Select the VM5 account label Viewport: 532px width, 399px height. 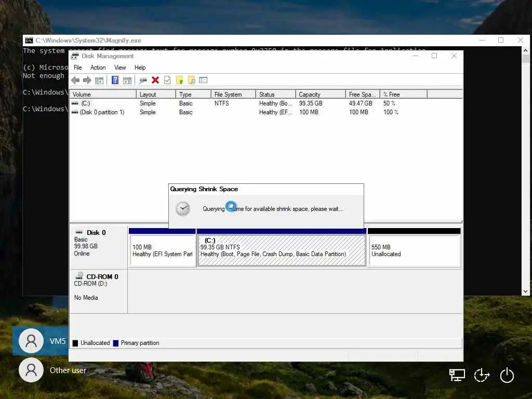pos(58,341)
